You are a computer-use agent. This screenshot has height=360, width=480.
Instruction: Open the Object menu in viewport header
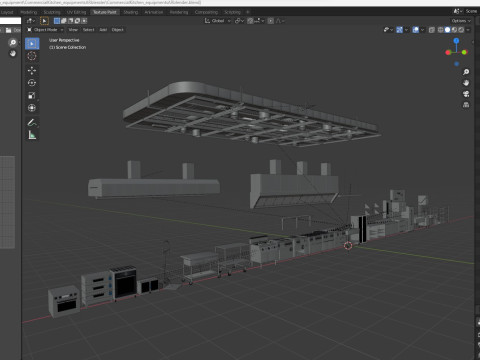pyautogui.click(x=117, y=30)
